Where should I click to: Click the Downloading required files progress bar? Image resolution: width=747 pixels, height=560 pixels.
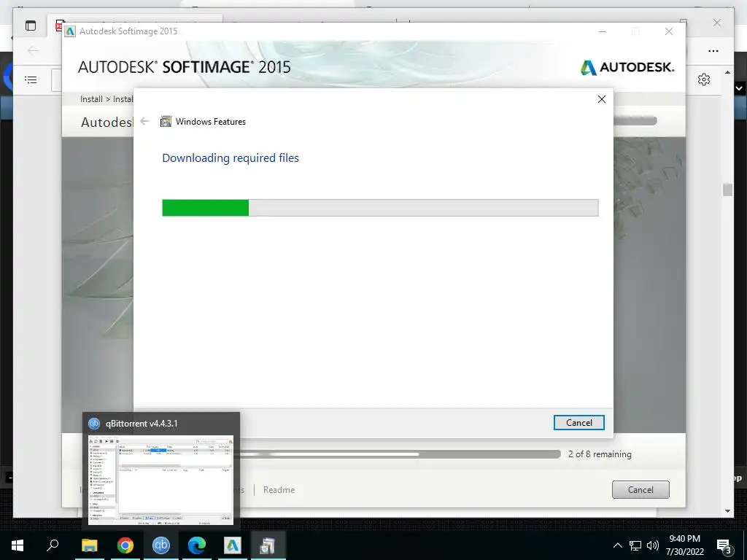coord(380,208)
